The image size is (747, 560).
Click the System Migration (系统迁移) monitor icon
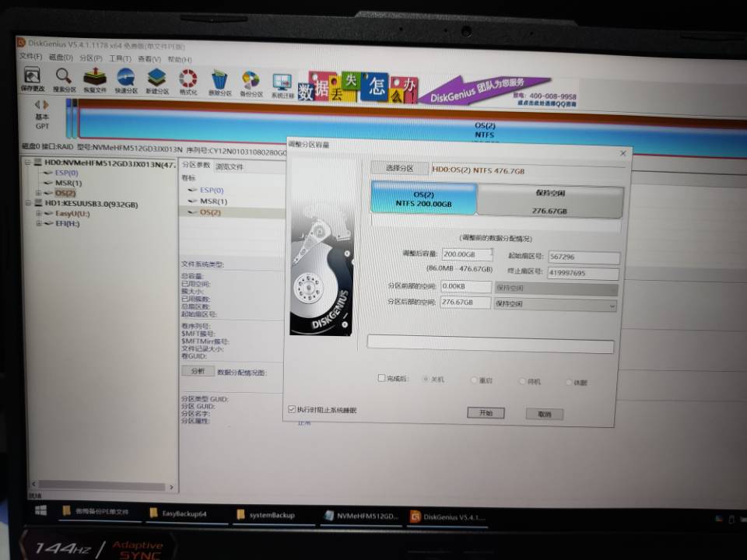click(x=282, y=86)
